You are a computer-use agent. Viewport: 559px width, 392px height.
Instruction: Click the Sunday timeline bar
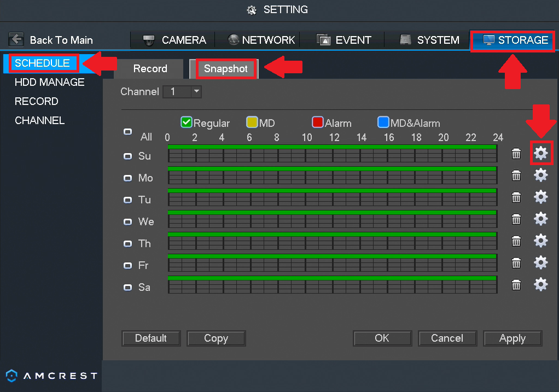point(332,154)
